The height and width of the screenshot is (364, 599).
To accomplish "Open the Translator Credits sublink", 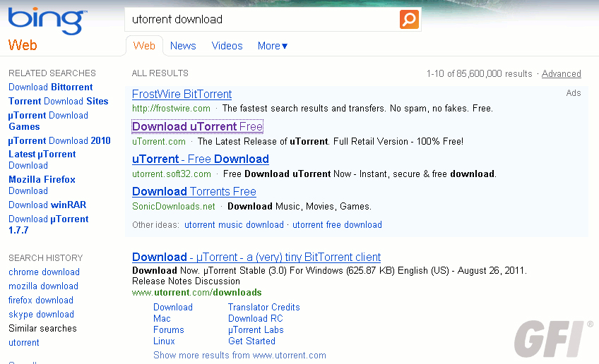I will [x=264, y=307].
